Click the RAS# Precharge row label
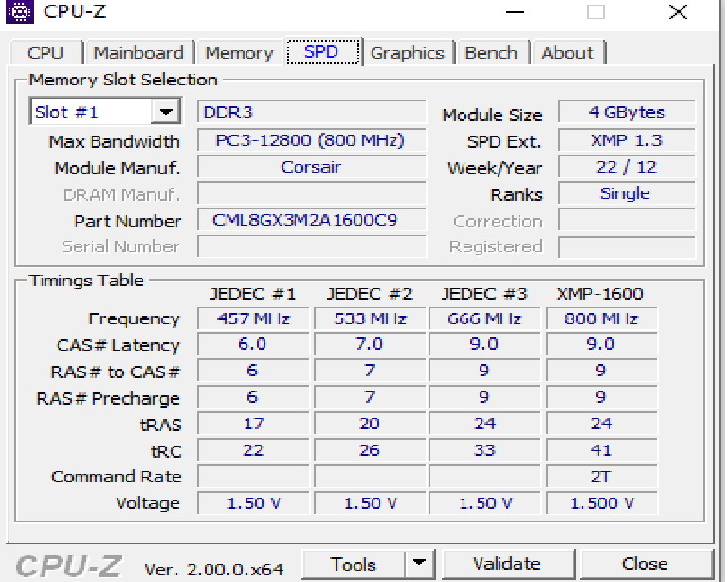Viewport: 728px width, 582px height. point(108,399)
